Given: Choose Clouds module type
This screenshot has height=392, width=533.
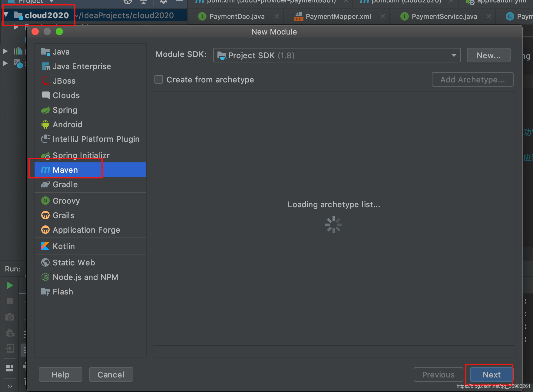Looking at the screenshot, I should (x=90, y=95).
